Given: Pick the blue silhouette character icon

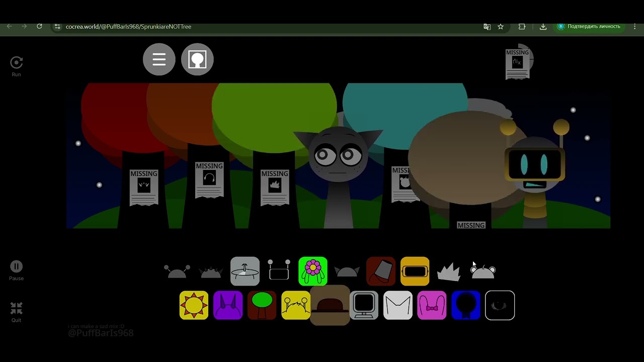Looking at the screenshot, I should tap(466, 305).
